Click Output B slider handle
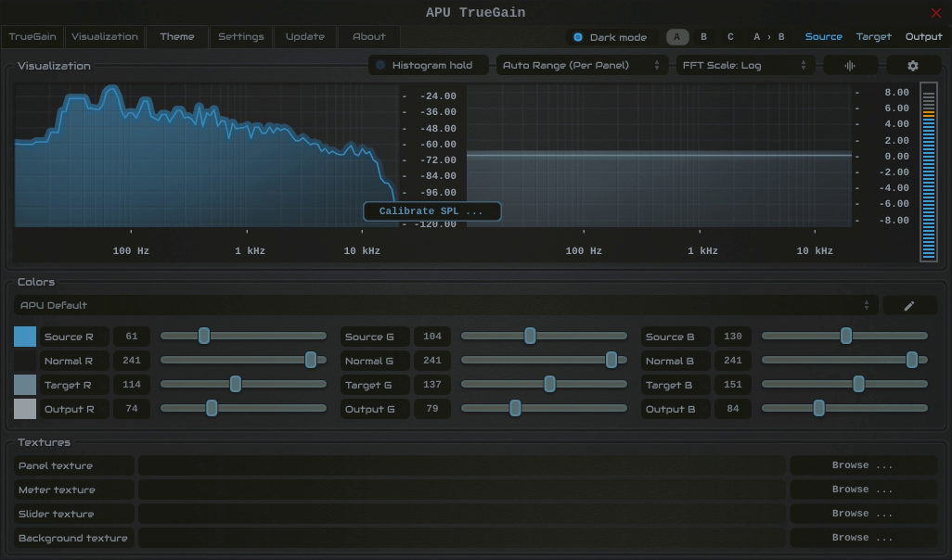 818,408
